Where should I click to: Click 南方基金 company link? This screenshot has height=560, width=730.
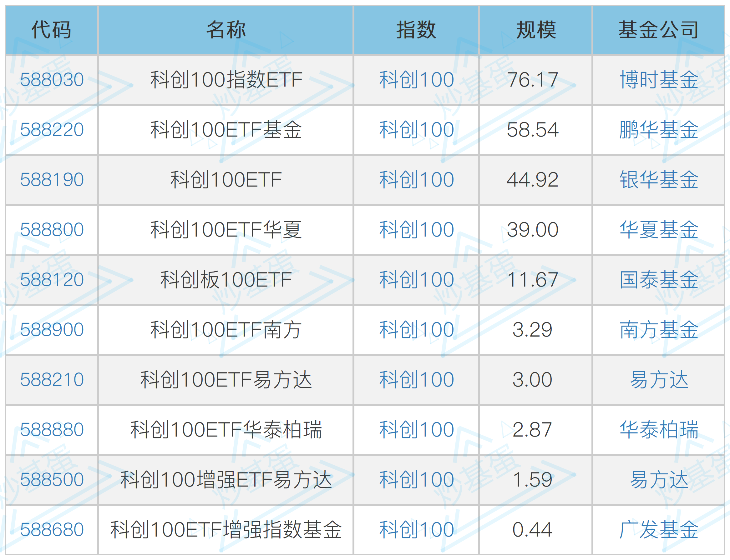(659, 330)
